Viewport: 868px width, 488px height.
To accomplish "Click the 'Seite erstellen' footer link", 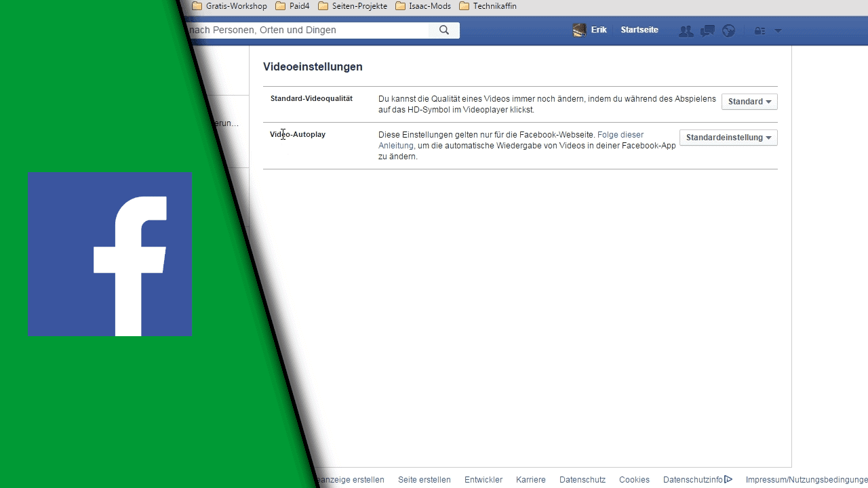I will (425, 480).
